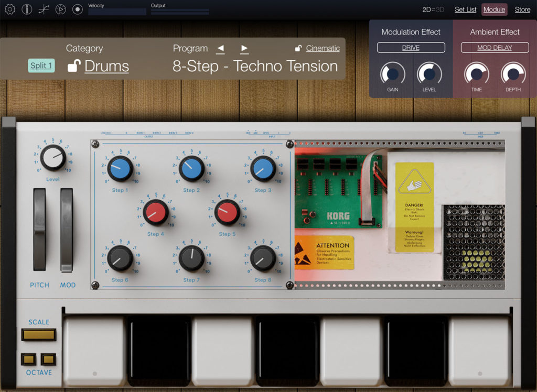Select the velocity curve icon
Viewport: 537px width, 392px height.
[44, 9]
